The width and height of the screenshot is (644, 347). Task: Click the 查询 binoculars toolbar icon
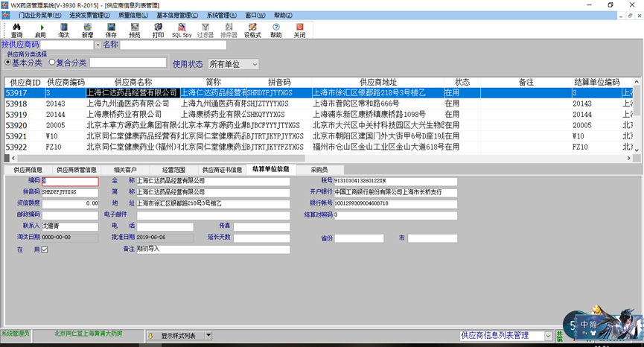(x=16, y=31)
